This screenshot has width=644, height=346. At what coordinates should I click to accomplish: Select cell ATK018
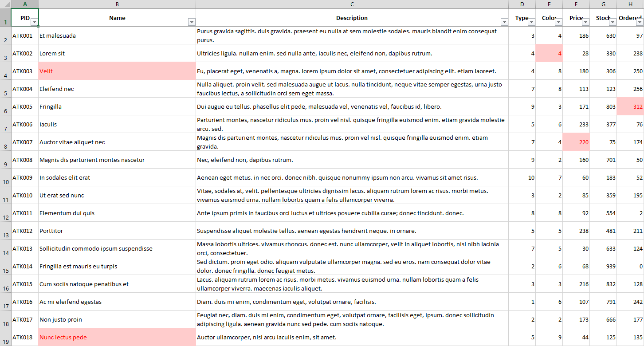coord(24,337)
